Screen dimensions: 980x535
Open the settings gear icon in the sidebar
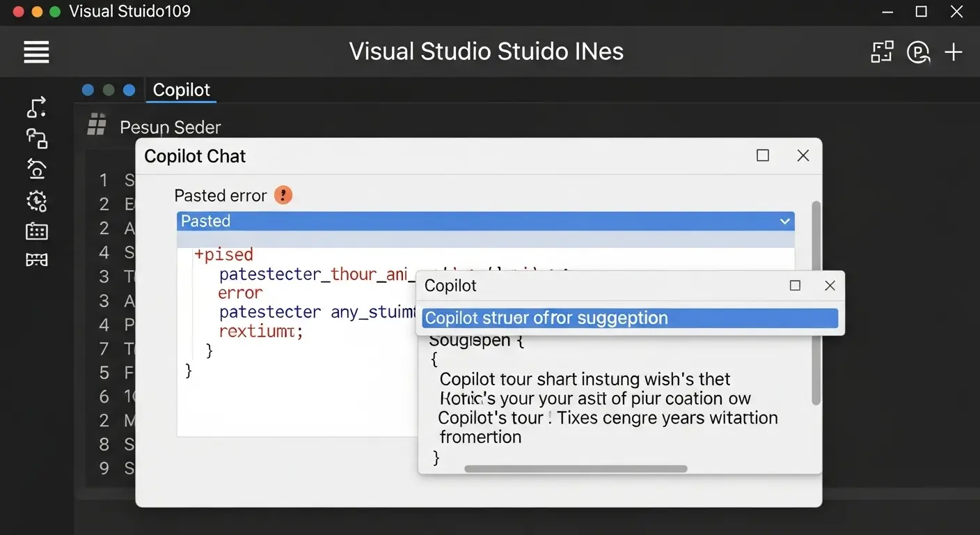click(x=35, y=201)
